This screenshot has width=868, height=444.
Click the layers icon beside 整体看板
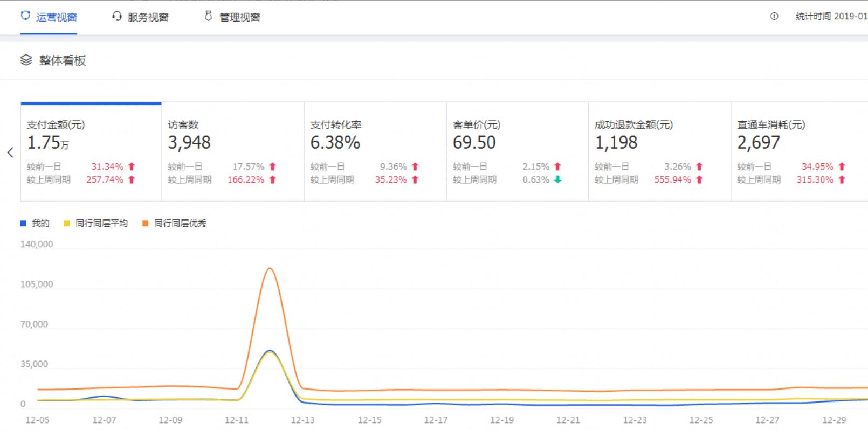pos(26,60)
